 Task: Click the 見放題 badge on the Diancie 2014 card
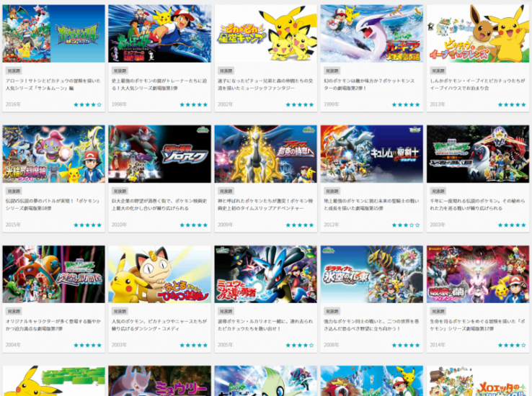(x=438, y=311)
